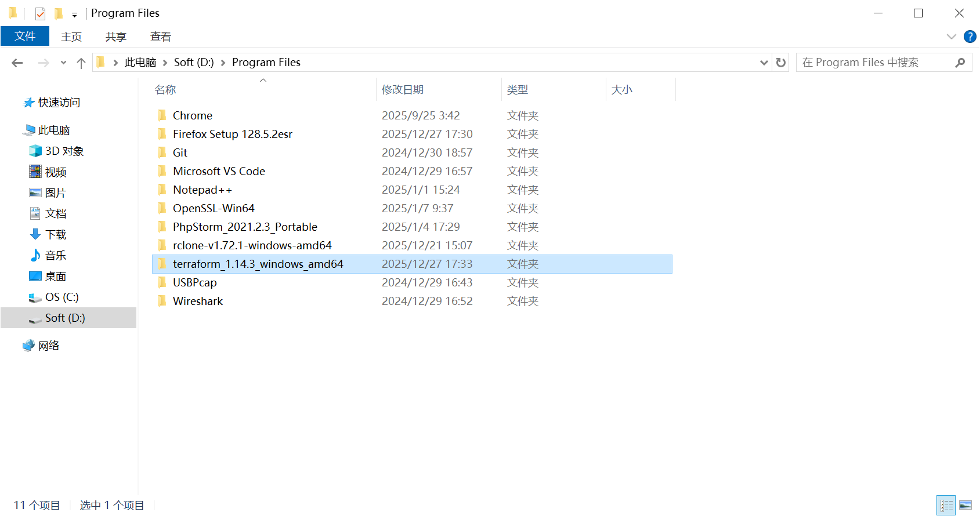Switch to details view in status bar

[x=946, y=505]
